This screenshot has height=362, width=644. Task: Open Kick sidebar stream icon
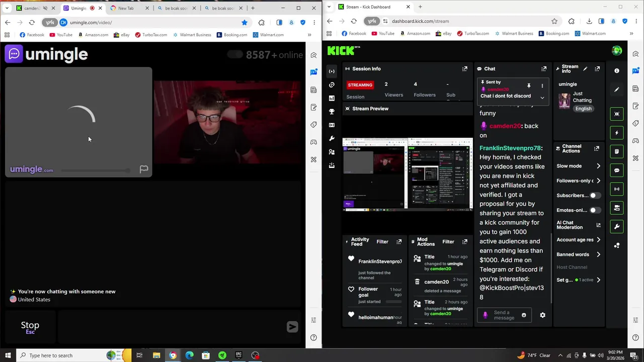pos(332,71)
